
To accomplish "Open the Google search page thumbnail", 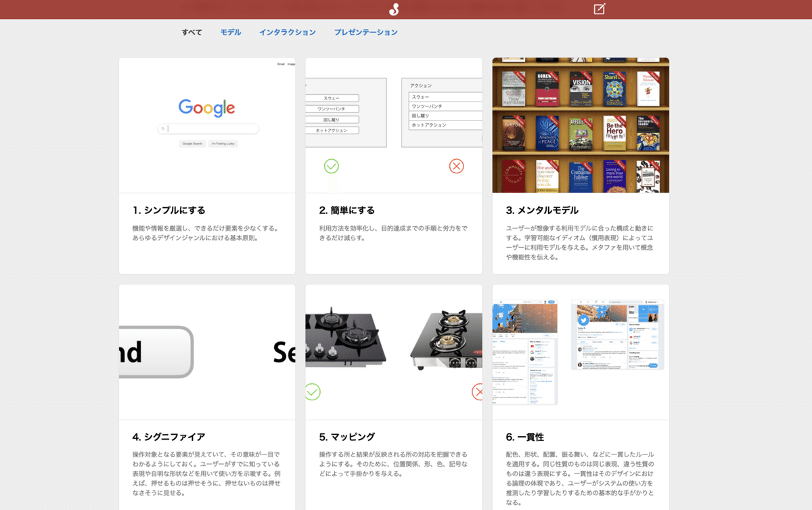I will click(207, 125).
